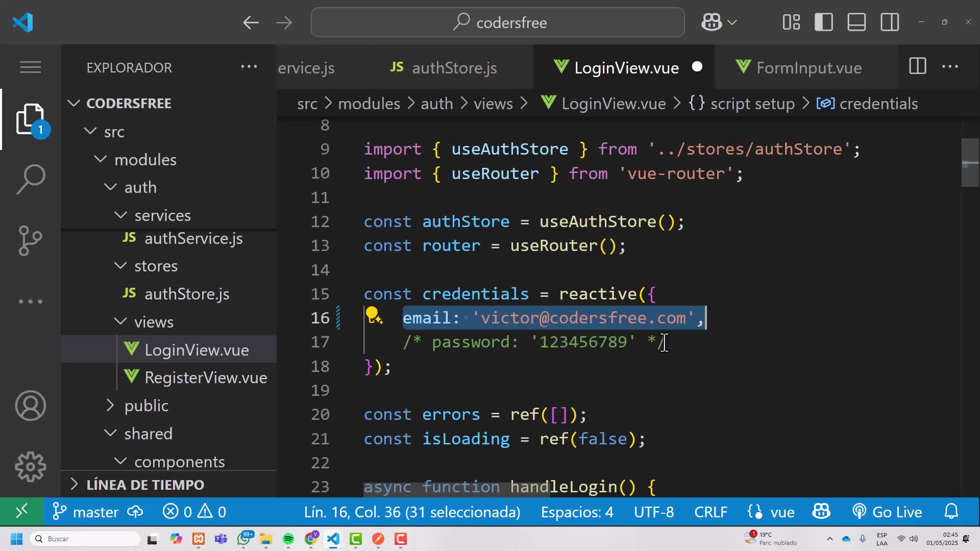Toggle the secondary sidebar visibility
Viewport: 980px width, 551px height.
pyautogui.click(x=890, y=22)
